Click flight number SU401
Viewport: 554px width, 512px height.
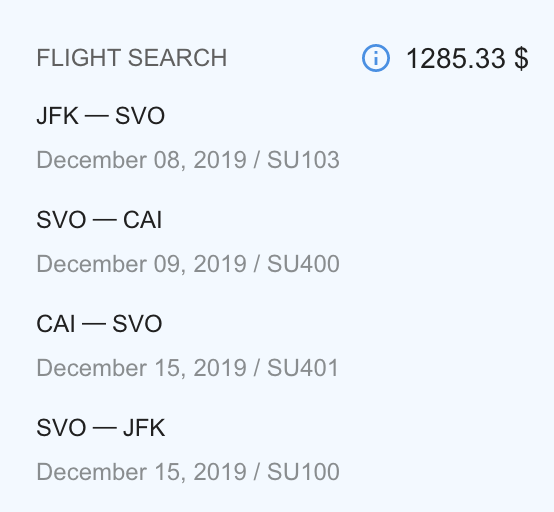(303, 367)
